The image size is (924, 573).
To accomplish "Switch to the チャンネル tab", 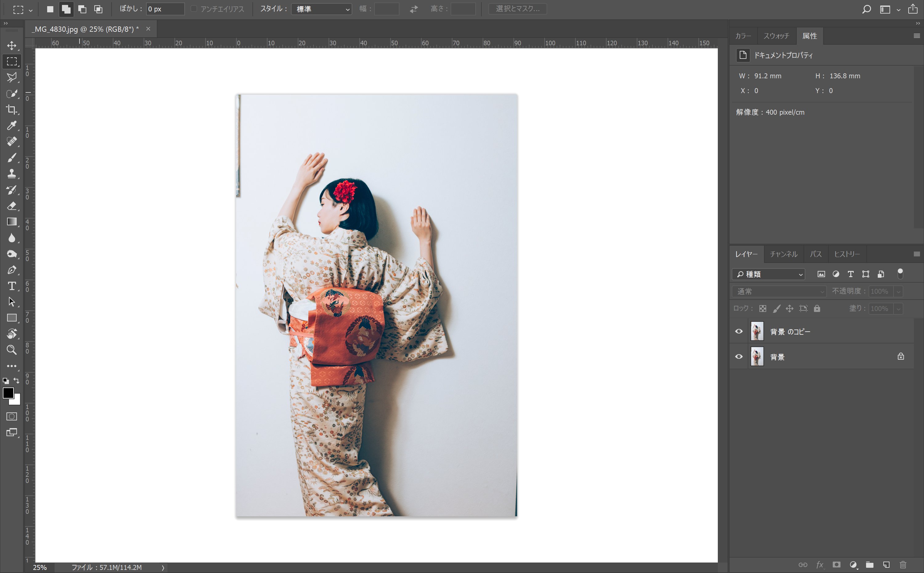I will 783,254.
